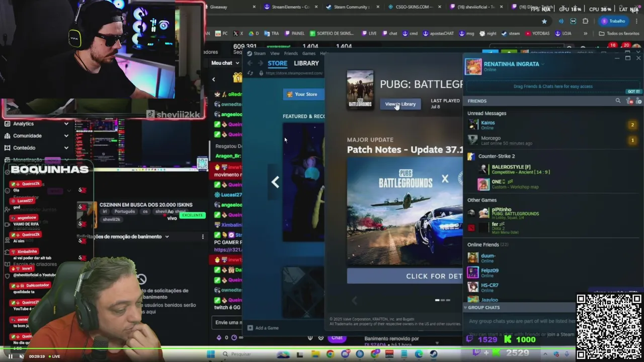
Task: Click add friend icon in friends header
Action: pyautogui.click(x=639, y=101)
